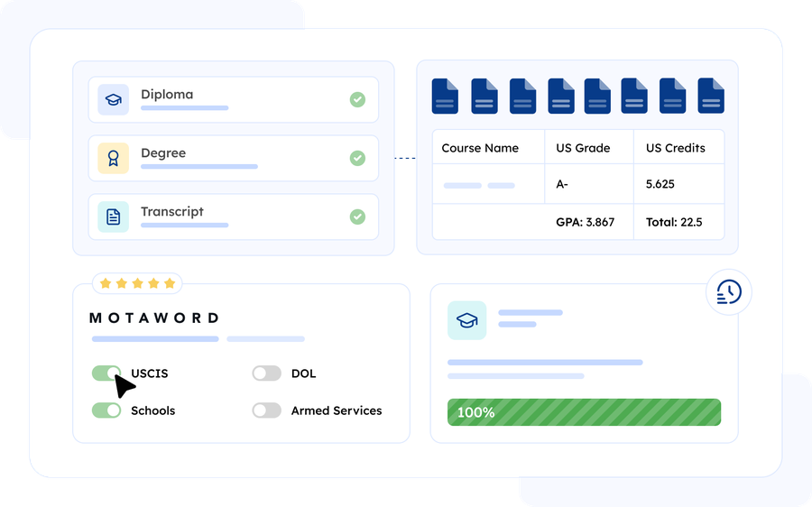
Task: Click the USCIS label
Action: coord(150,373)
